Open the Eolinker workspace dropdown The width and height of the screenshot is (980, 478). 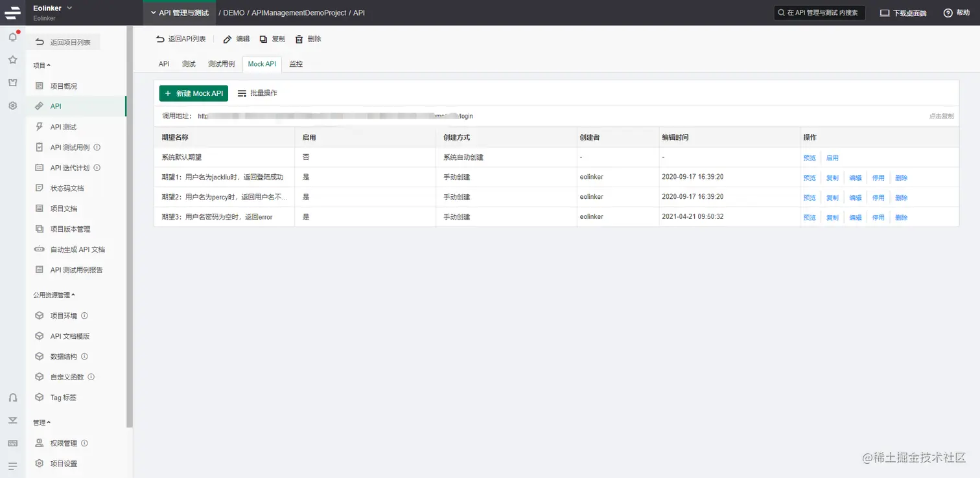coord(53,8)
